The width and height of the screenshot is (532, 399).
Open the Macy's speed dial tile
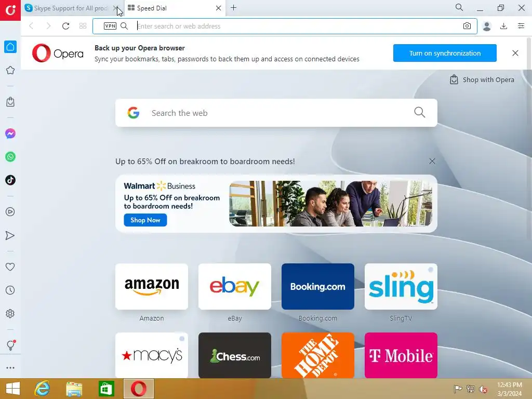point(152,355)
